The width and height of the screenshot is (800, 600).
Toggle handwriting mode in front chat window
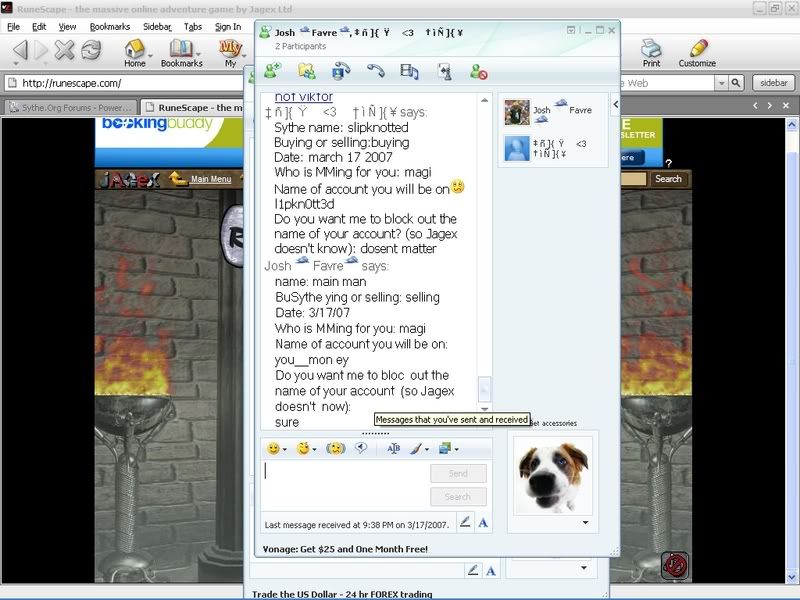[465, 522]
